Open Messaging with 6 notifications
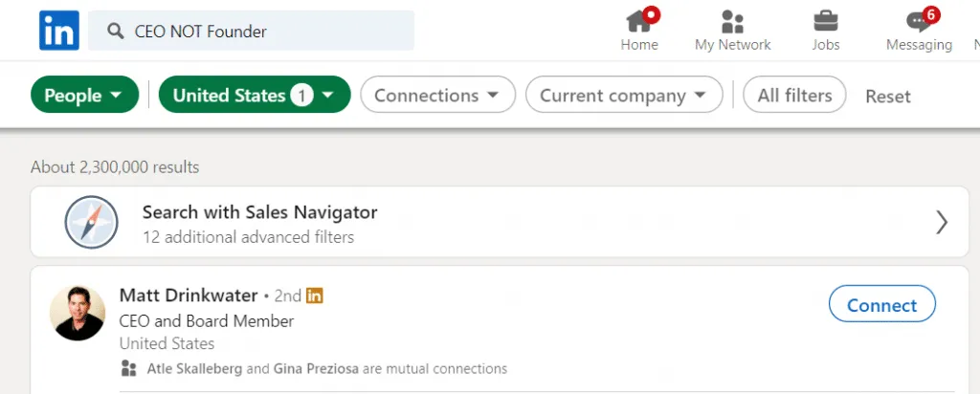The image size is (980, 394). pyautogui.click(x=919, y=30)
